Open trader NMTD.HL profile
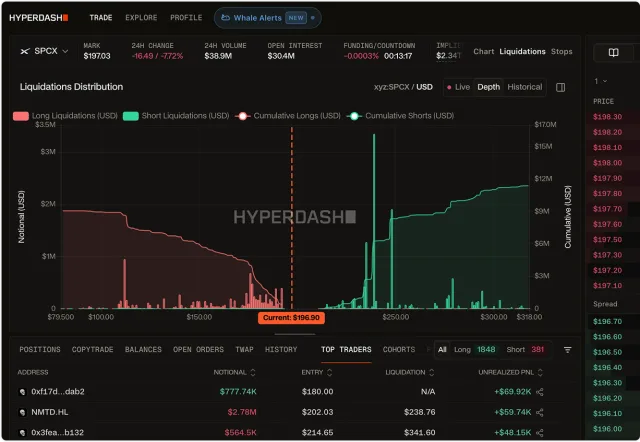Screen dimensions: 640x442 (50, 412)
